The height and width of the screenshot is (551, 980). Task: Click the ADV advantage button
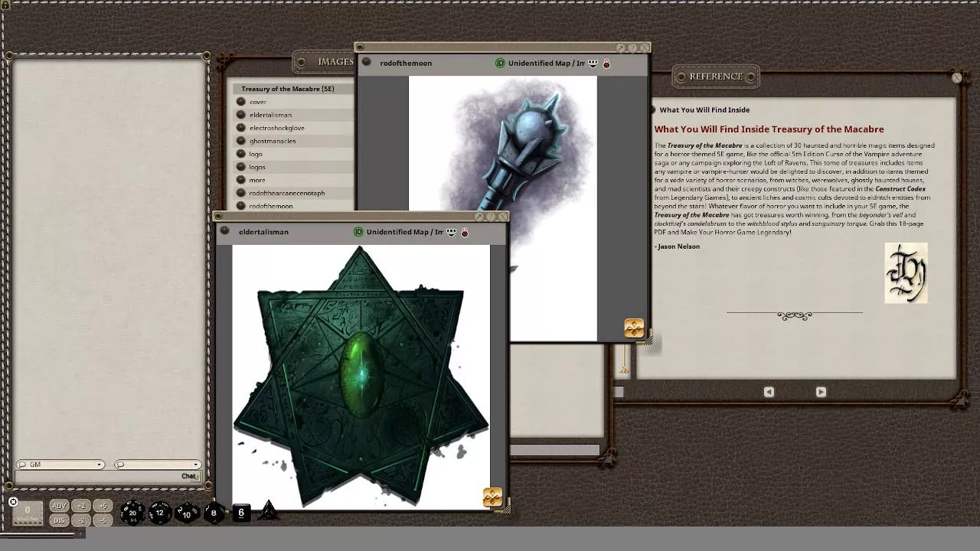tap(59, 506)
